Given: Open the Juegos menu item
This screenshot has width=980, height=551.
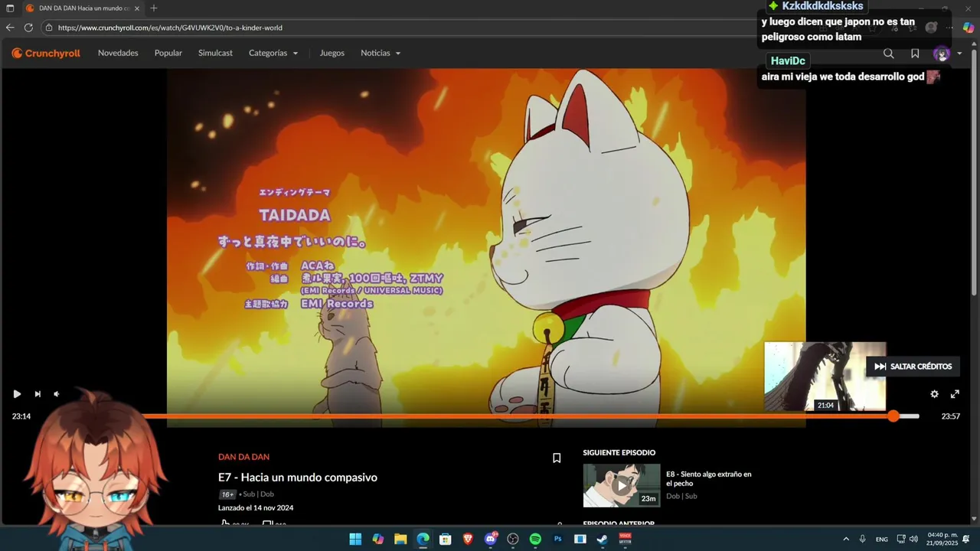Looking at the screenshot, I should (x=332, y=53).
